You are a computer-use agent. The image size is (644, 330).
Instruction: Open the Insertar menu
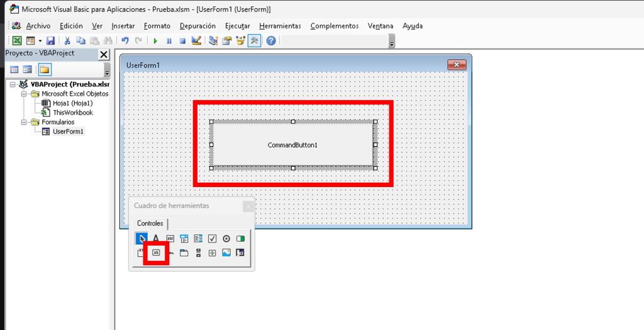pyautogui.click(x=123, y=26)
